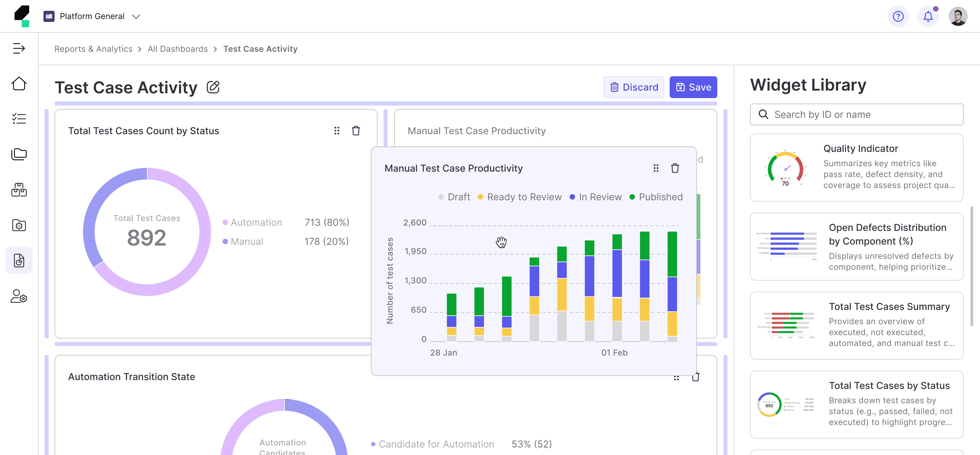Toggle the In Review legend item
Screen dimensions: 980x455
595,197
